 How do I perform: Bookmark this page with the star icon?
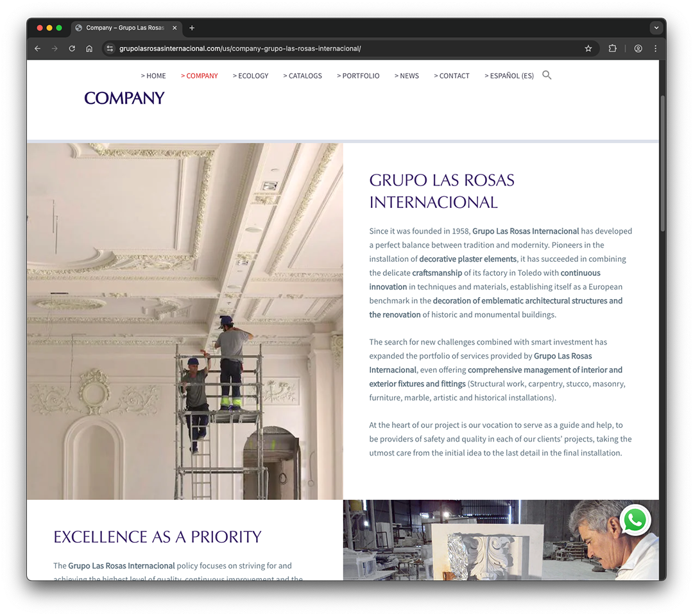click(588, 49)
